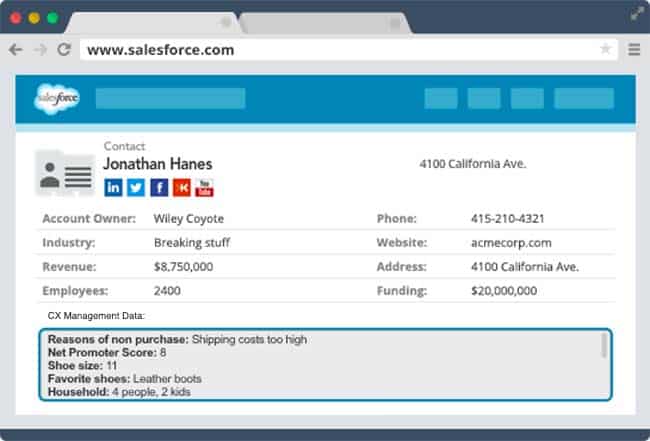Viewport: 650px width, 441px height.
Task: Click the Website field label
Action: point(402,243)
